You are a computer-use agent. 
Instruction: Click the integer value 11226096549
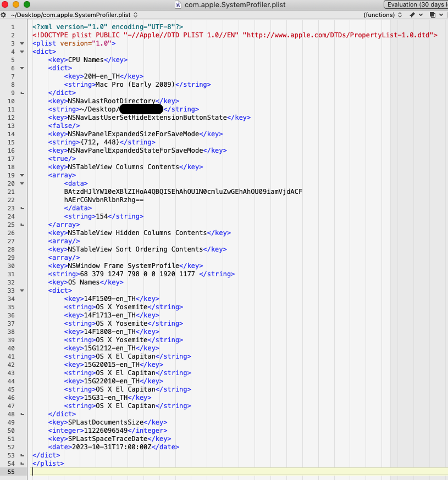106,431
